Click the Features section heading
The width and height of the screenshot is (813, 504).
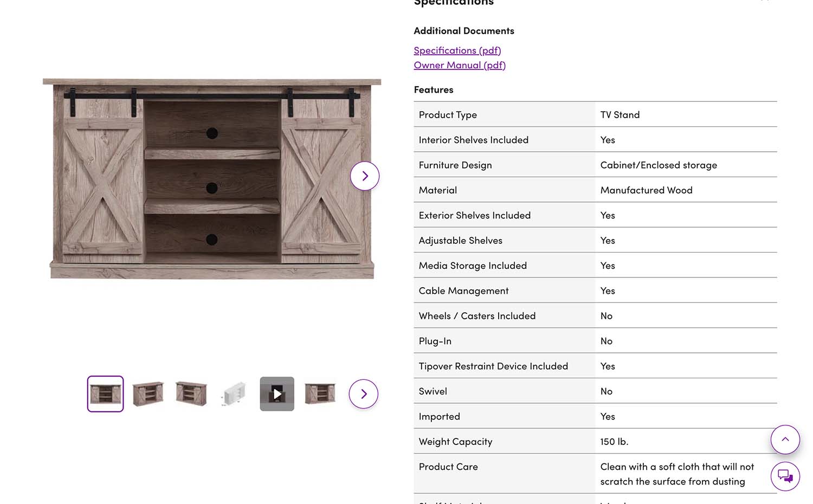(x=433, y=90)
